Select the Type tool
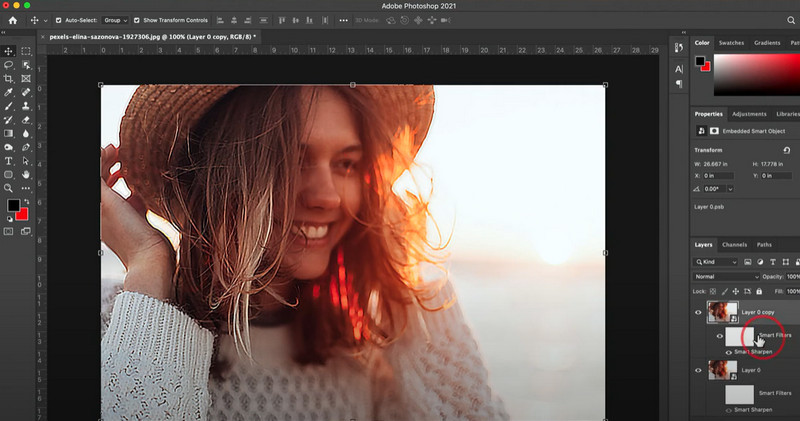Screen dimensions: 800x421 (x=9, y=161)
